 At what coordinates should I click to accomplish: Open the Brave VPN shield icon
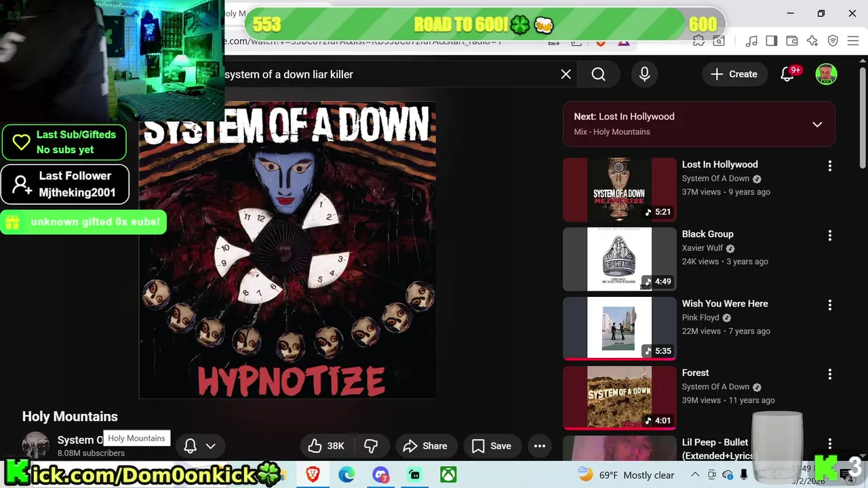tap(833, 41)
